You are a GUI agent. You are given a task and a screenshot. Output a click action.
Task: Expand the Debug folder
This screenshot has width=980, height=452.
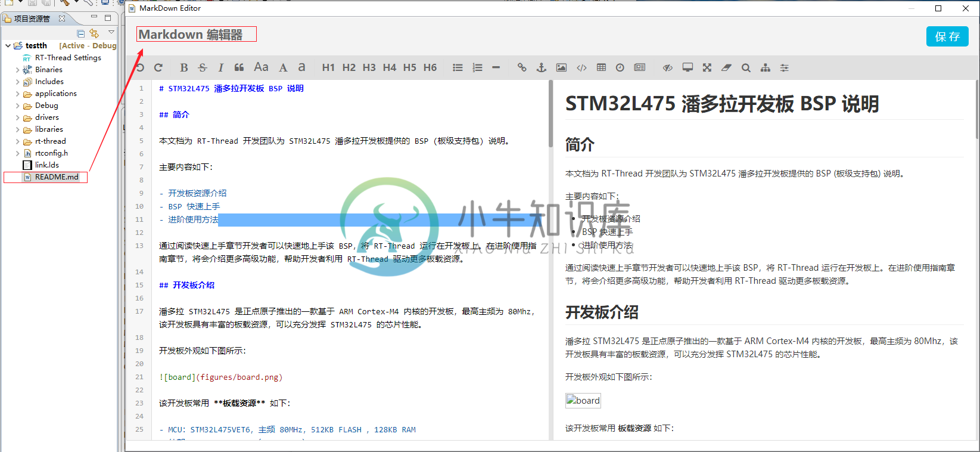[x=17, y=106]
